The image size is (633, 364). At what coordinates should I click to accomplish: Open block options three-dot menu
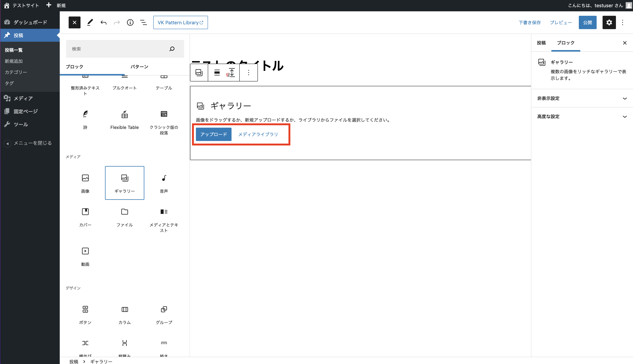tap(248, 73)
